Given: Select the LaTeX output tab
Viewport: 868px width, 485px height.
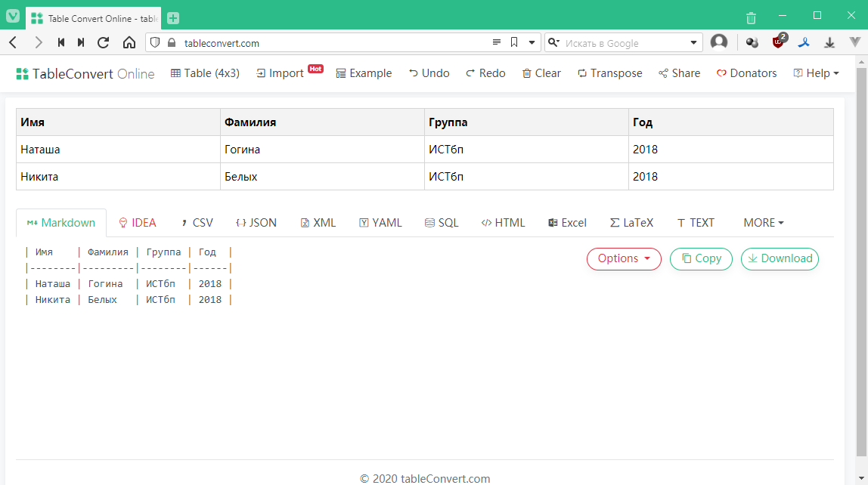Looking at the screenshot, I should 631,223.
